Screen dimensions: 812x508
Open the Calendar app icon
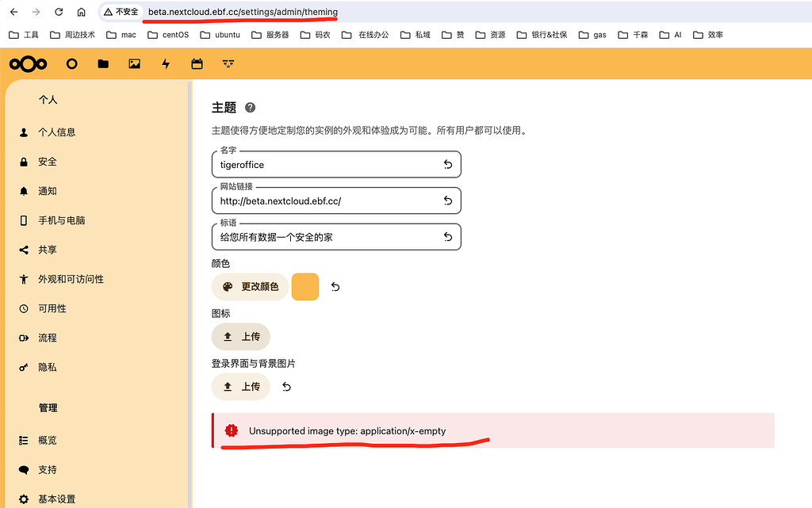click(x=197, y=64)
